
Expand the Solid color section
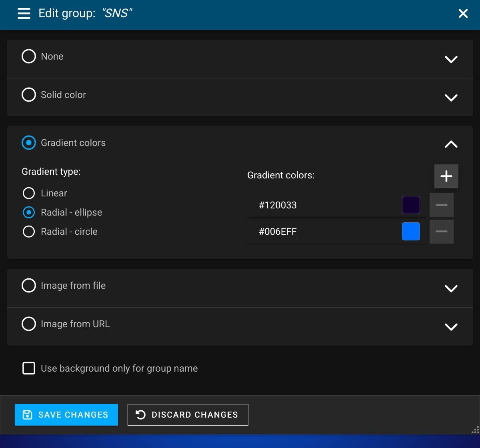[x=451, y=98]
